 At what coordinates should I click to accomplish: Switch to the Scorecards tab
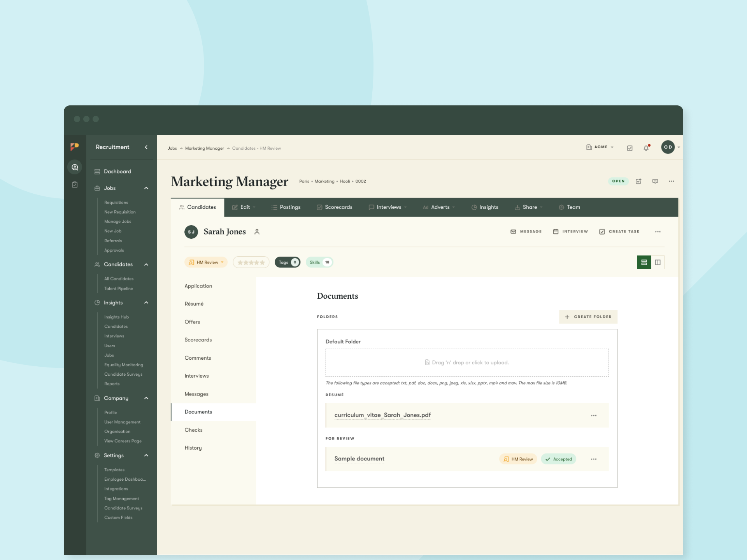tap(334, 207)
